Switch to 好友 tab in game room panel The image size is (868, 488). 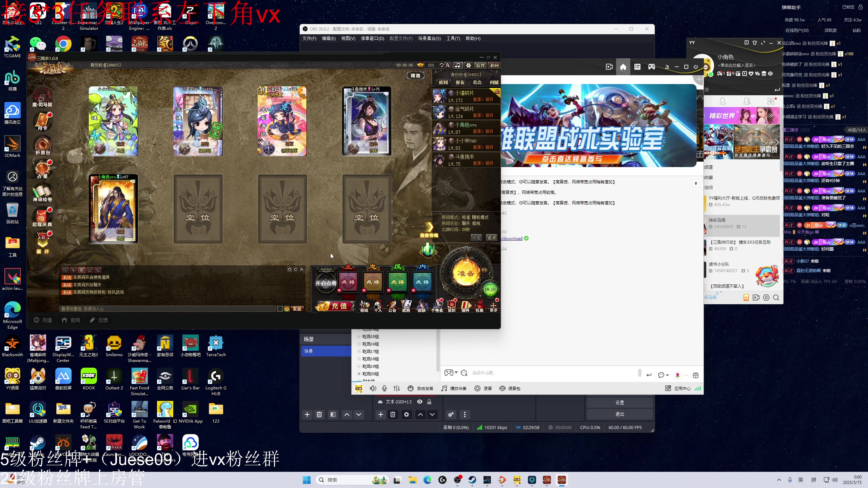click(460, 82)
